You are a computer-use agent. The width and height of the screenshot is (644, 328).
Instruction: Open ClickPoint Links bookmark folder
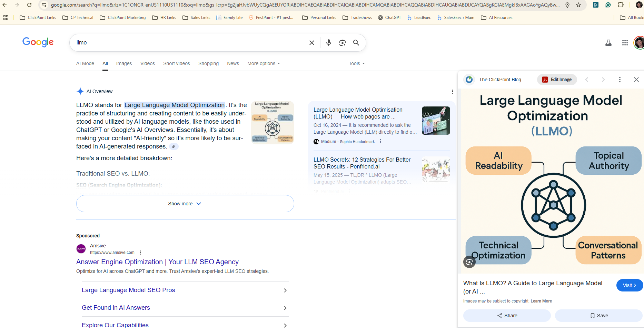point(38,18)
